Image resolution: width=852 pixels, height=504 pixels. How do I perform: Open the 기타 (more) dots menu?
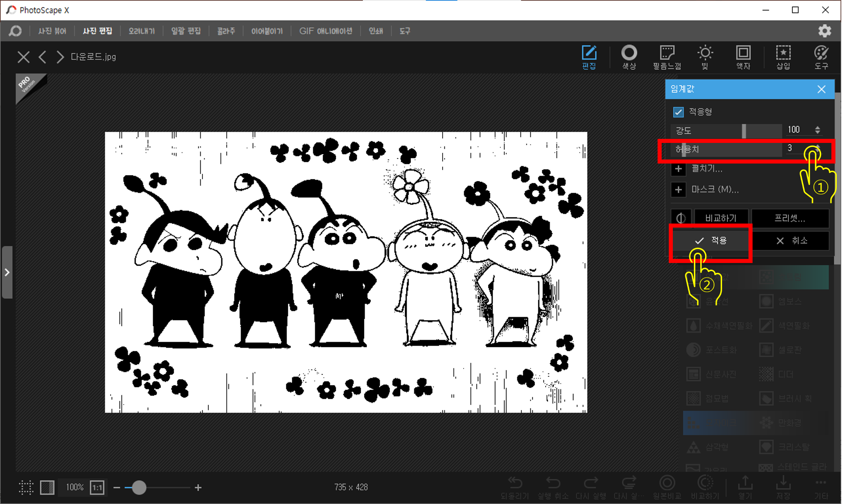(821, 487)
